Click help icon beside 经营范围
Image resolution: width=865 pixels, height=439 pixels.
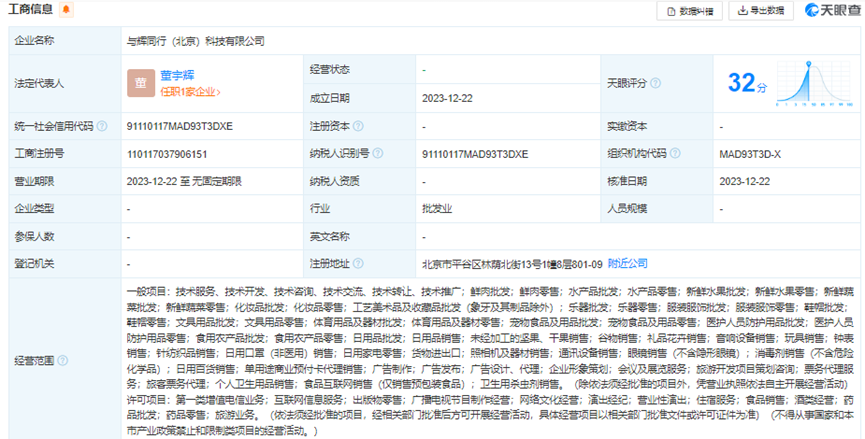click(x=63, y=361)
